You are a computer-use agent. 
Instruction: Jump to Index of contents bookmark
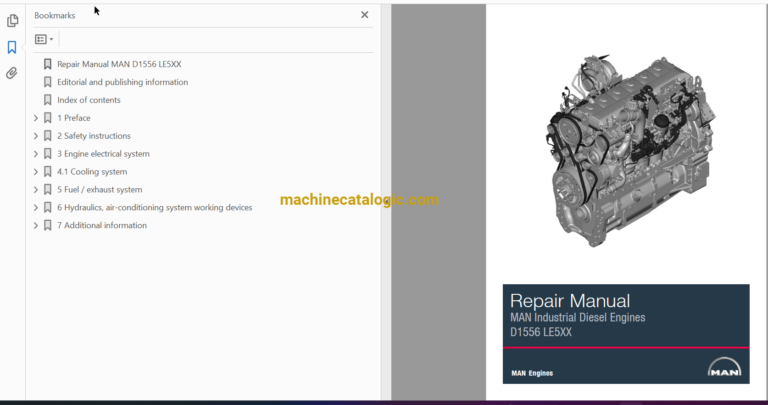pyautogui.click(x=89, y=100)
